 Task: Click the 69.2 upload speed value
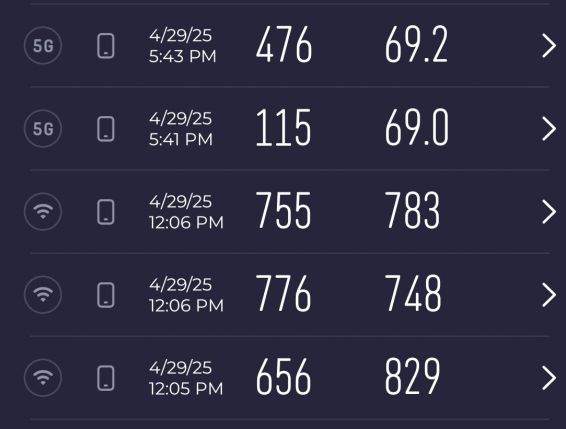(x=416, y=45)
